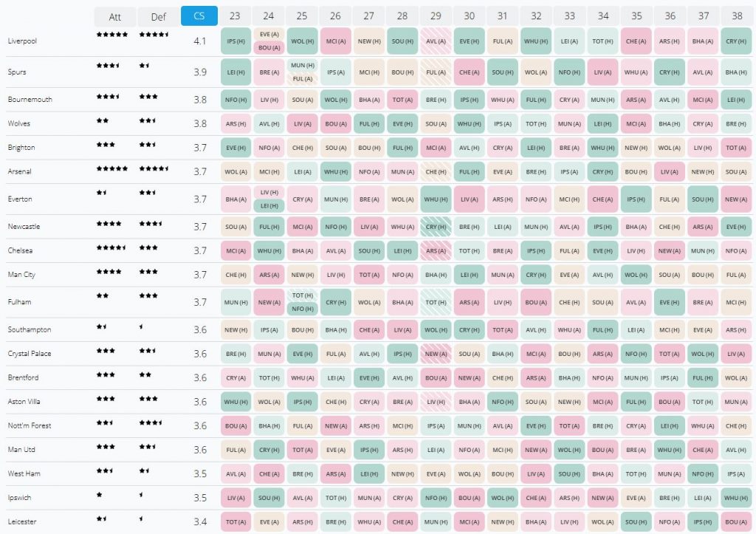
Task: Click Man City's attack star rating
Action: coord(109,272)
